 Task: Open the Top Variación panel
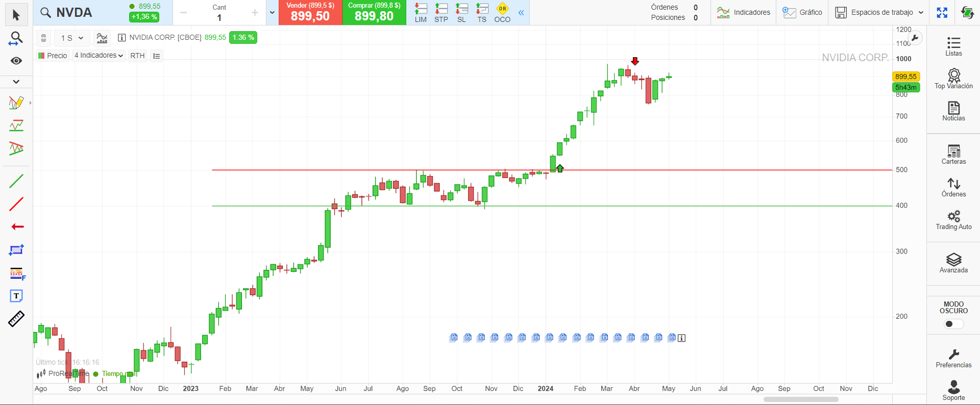click(953, 79)
